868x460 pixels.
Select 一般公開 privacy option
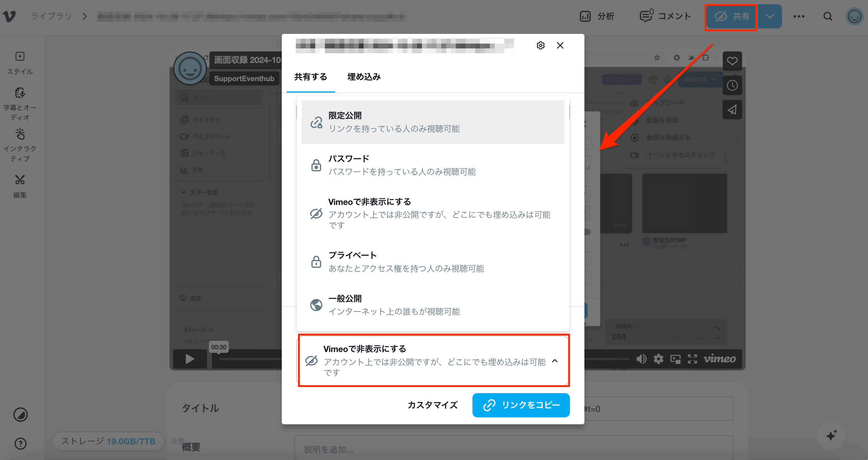coord(433,305)
